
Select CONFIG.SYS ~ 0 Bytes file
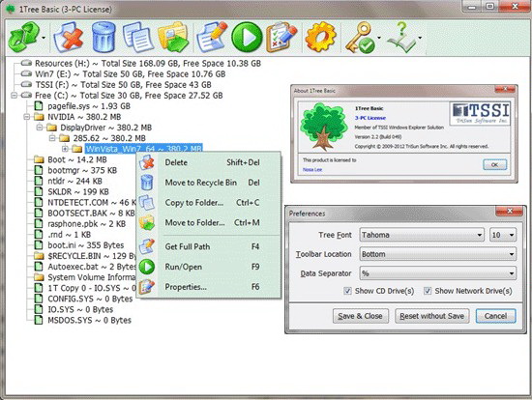(x=83, y=299)
